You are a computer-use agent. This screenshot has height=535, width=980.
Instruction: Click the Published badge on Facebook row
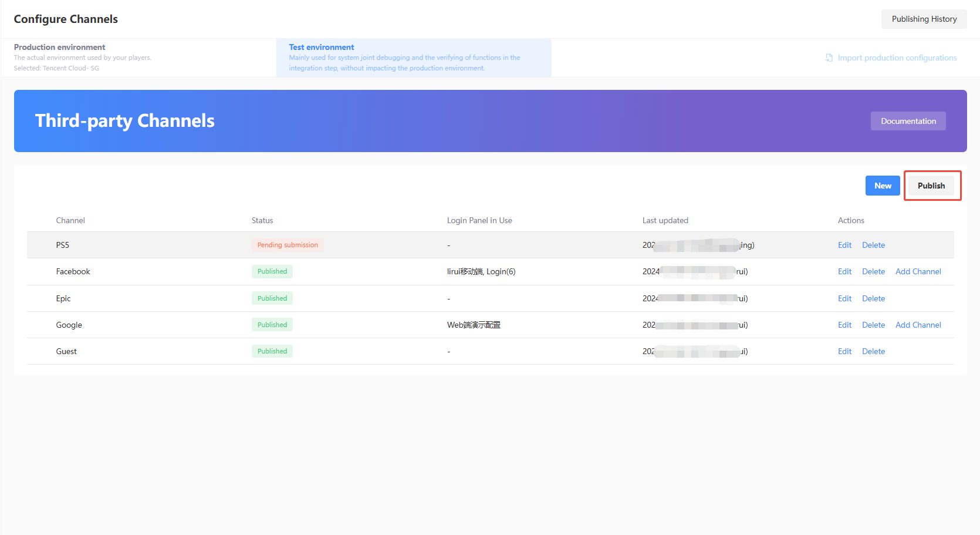pyautogui.click(x=272, y=271)
